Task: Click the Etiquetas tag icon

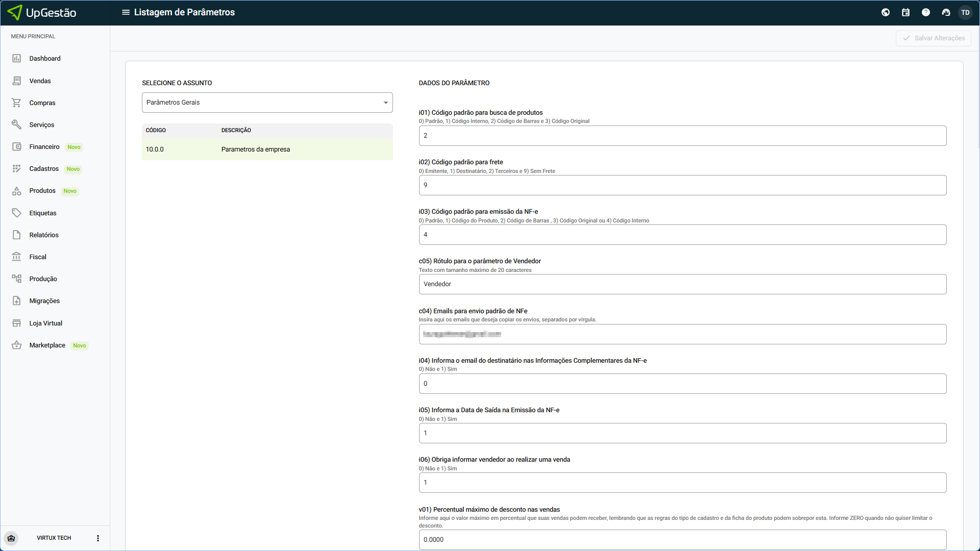Action: click(x=17, y=213)
